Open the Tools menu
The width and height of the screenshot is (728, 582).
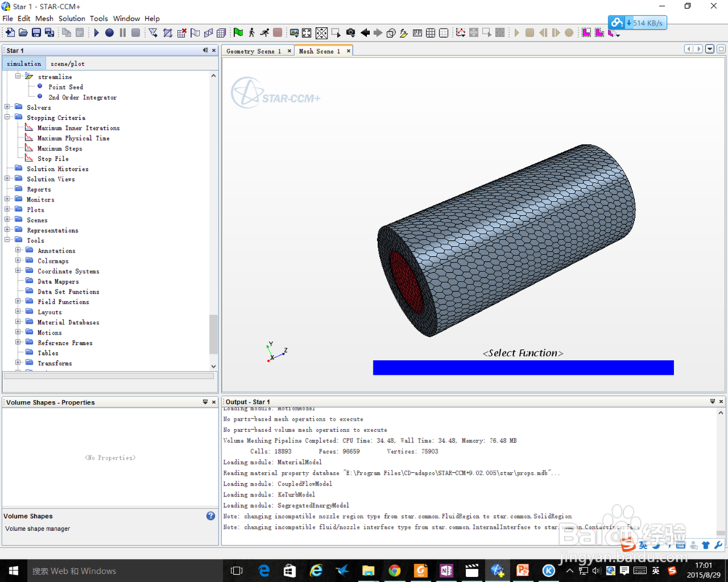click(x=98, y=19)
